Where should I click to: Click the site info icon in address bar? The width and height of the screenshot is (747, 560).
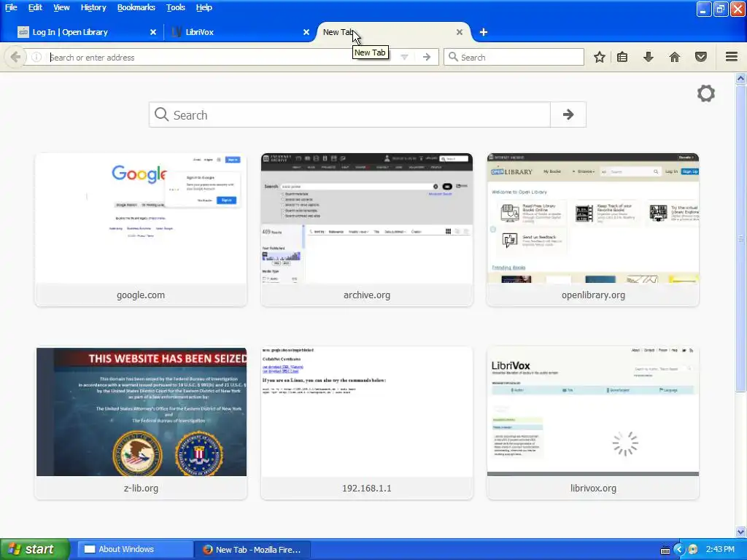(36, 57)
